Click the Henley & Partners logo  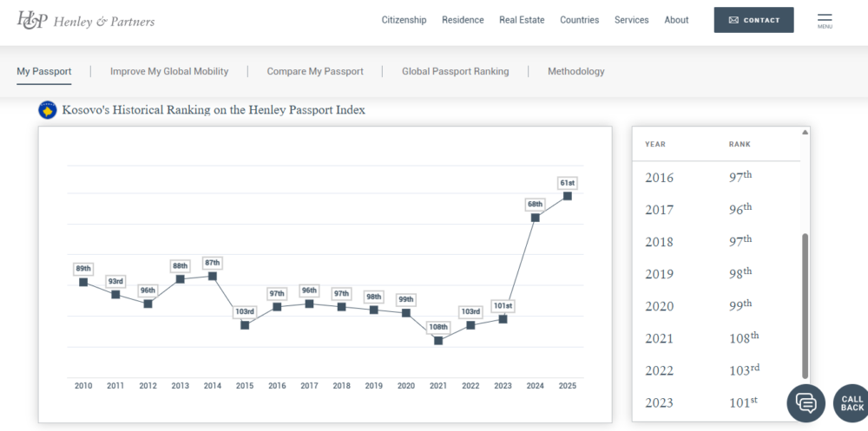pyautogui.click(x=86, y=21)
